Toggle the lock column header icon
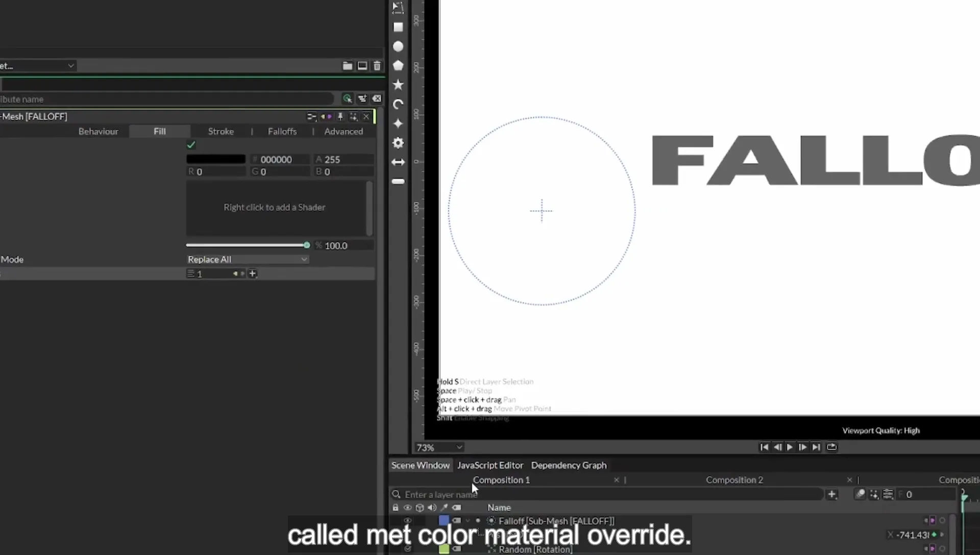 click(396, 508)
